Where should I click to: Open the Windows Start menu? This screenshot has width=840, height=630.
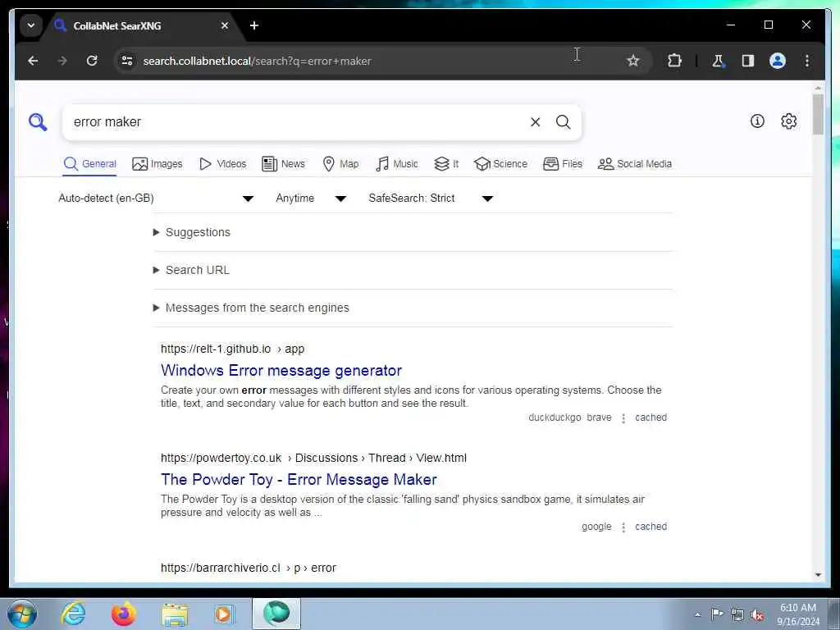pyautogui.click(x=22, y=614)
